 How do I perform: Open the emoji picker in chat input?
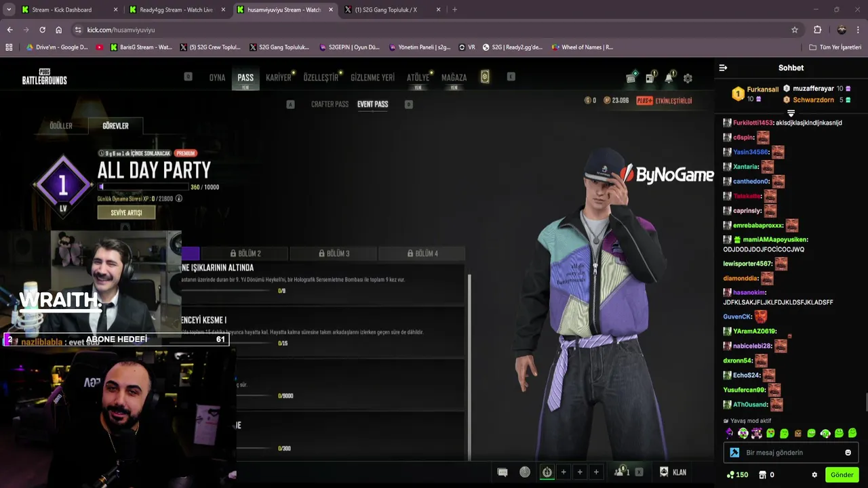point(848,453)
